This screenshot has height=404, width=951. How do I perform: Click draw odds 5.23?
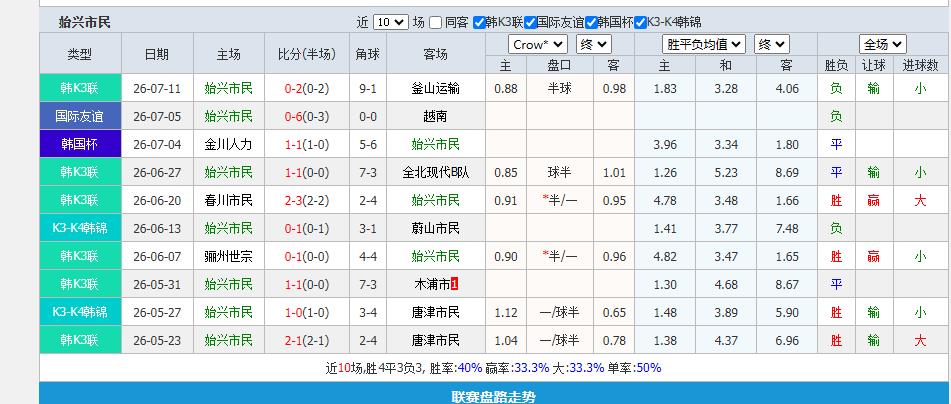tap(726, 172)
